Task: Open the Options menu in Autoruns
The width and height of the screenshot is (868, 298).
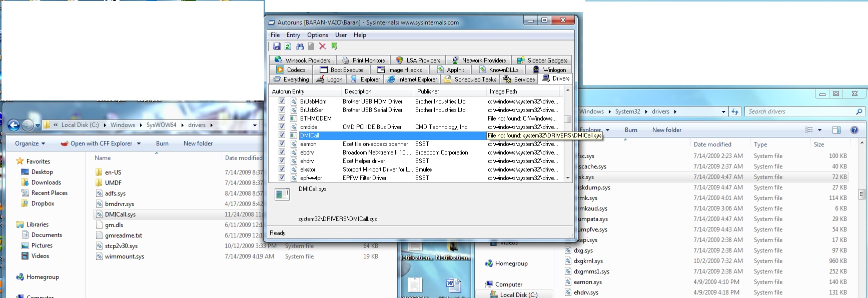Action: pos(317,35)
